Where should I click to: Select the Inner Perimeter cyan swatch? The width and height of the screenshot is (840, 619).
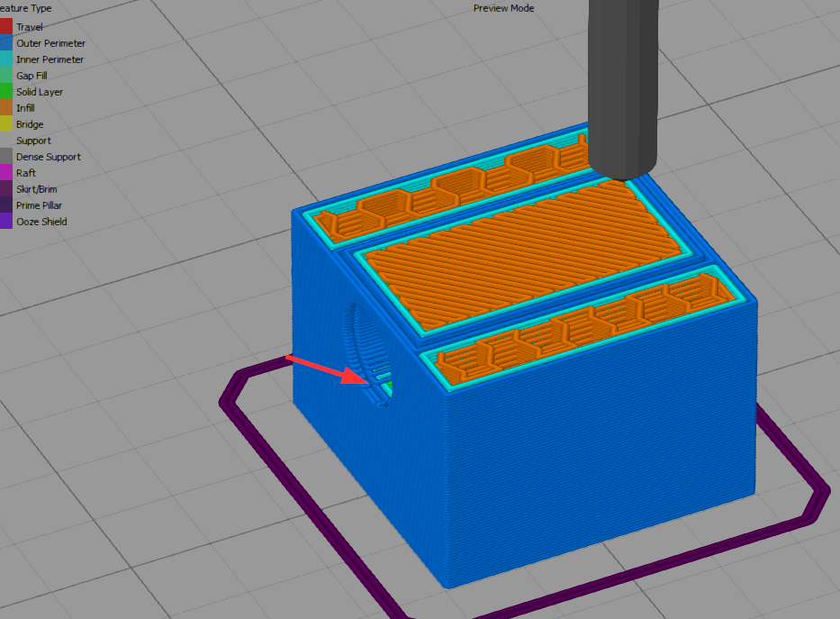(6, 59)
